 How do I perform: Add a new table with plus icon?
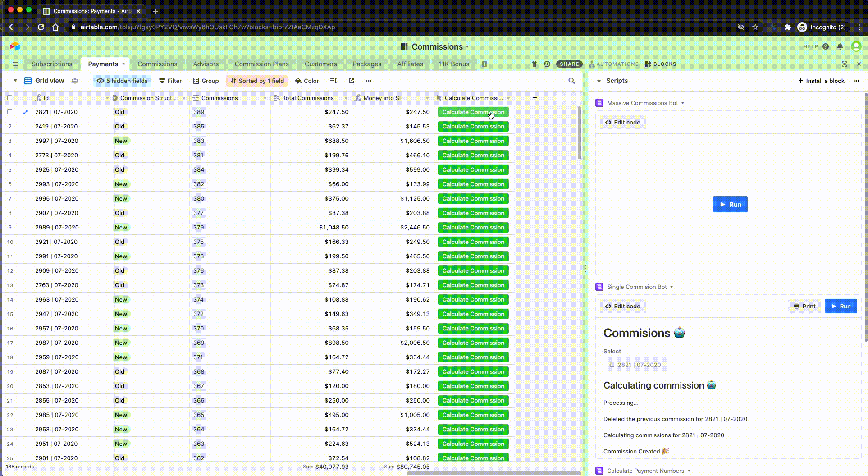pos(484,64)
